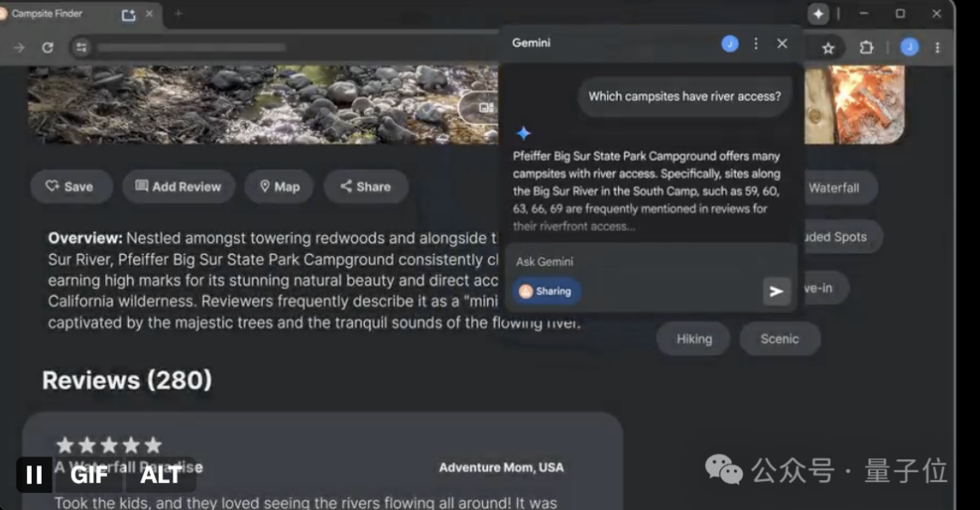Image resolution: width=980 pixels, height=510 pixels.
Task: Pause the GIF playback
Action: pyautogui.click(x=34, y=475)
